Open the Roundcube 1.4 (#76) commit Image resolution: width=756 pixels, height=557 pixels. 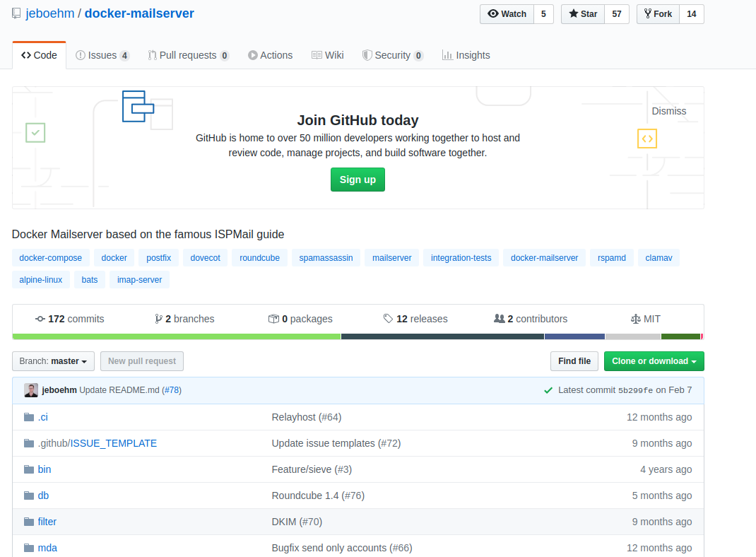[318, 496]
